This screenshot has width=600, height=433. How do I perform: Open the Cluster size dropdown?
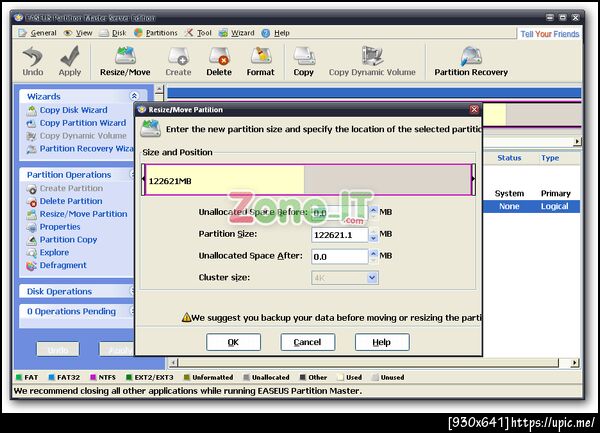[372, 278]
